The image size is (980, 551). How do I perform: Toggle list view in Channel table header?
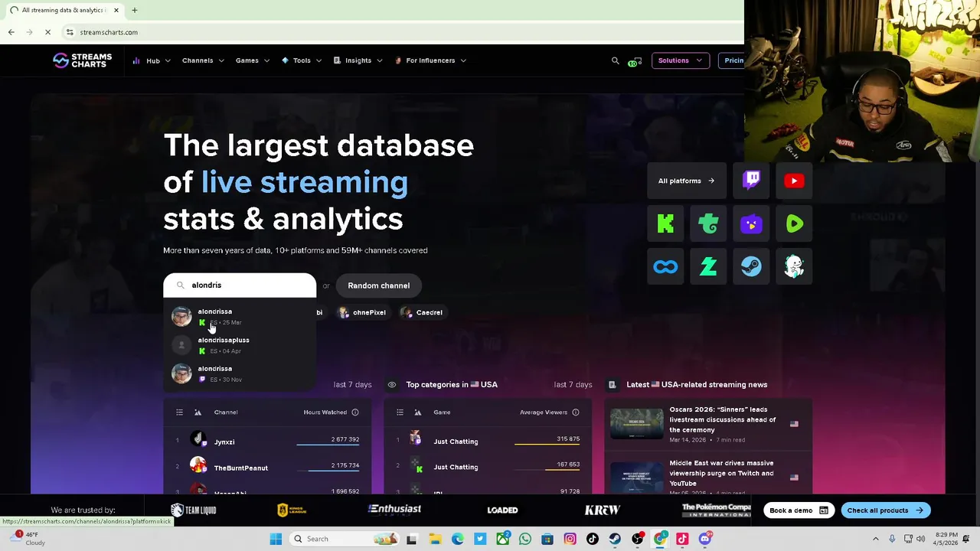pos(179,412)
